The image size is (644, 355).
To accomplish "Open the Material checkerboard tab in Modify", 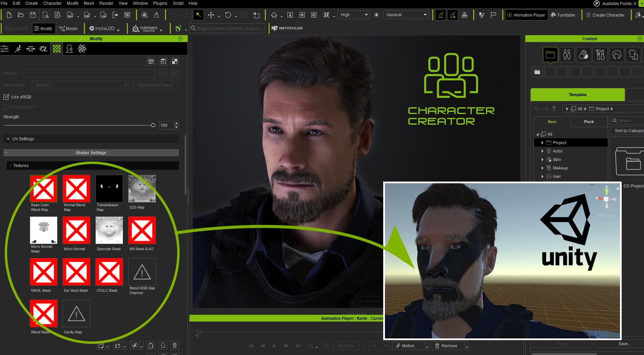I will tap(57, 49).
